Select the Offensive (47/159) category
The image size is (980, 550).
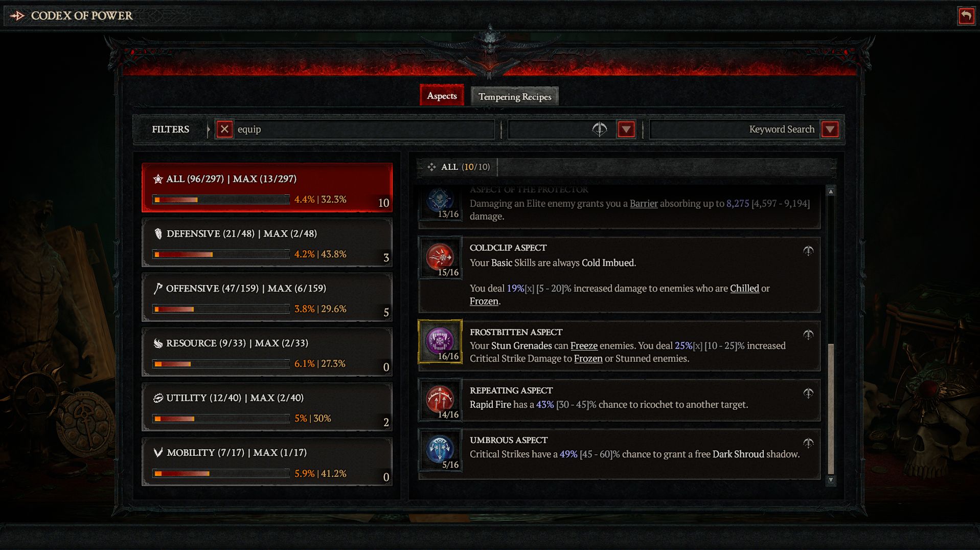(x=267, y=298)
